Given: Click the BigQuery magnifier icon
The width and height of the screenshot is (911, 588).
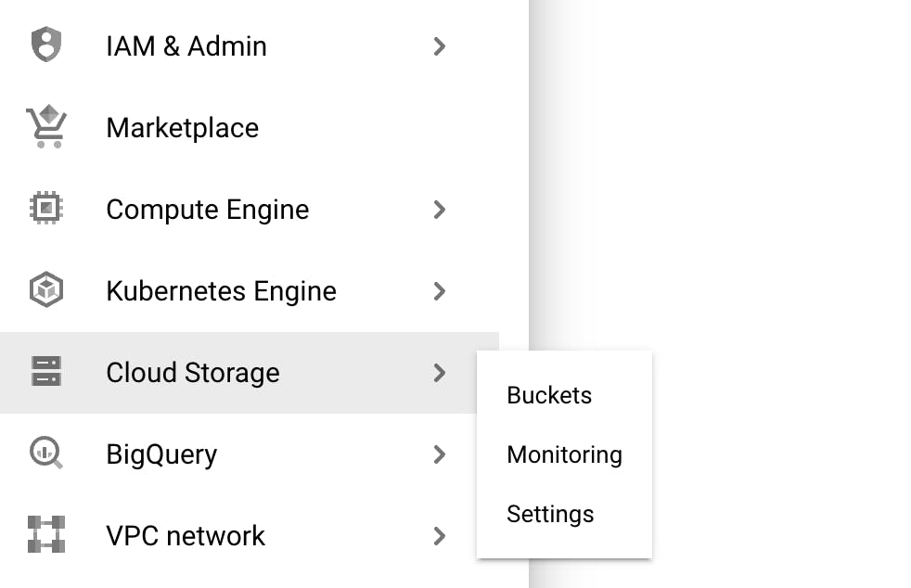Looking at the screenshot, I should coord(45,454).
